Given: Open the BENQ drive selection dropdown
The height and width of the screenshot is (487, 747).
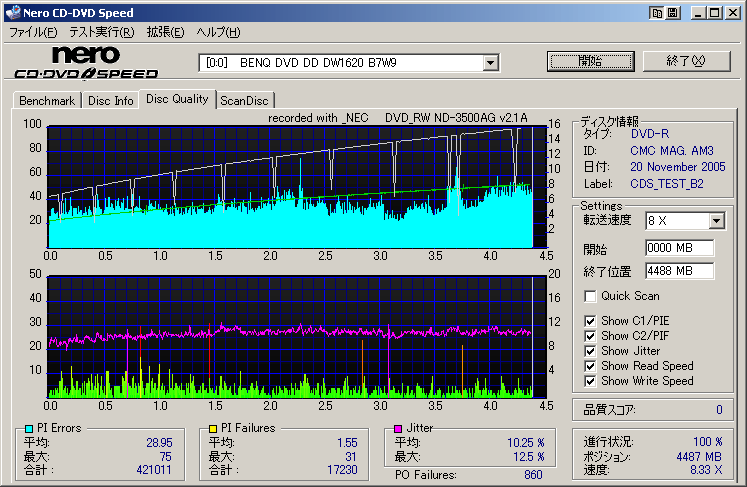Looking at the screenshot, I should pos(490,63).
